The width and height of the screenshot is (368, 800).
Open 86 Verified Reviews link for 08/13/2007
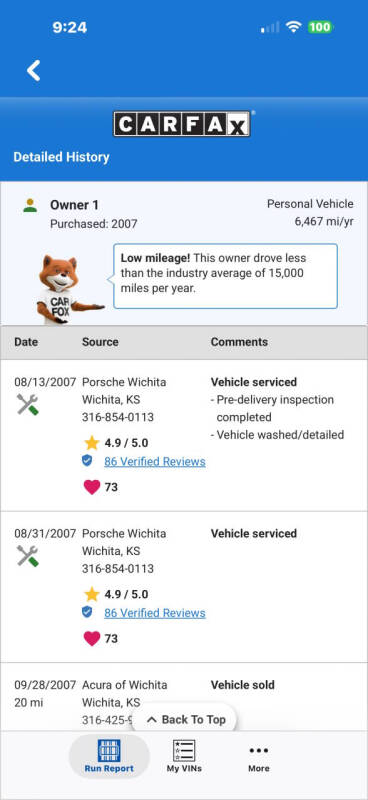coord(155,462)
